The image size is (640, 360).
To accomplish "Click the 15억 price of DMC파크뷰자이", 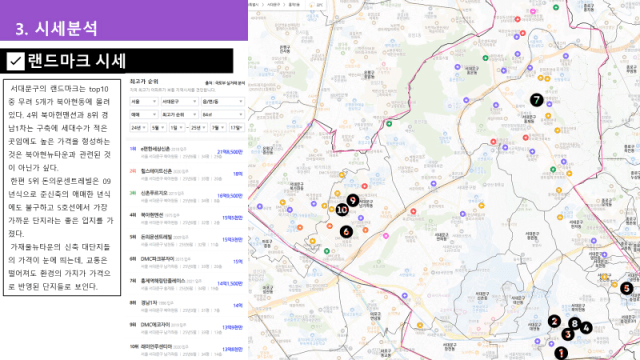I will [238, 262].
